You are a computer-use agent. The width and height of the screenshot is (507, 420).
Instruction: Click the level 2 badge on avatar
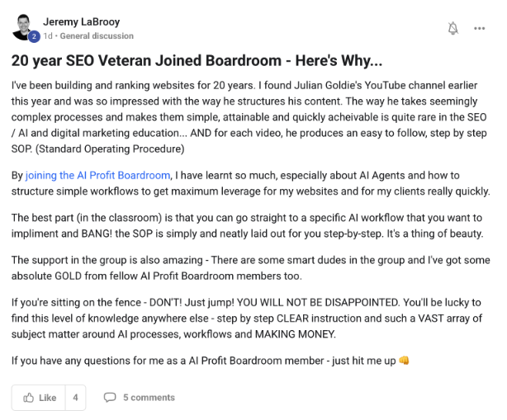[x=34, y=37]
